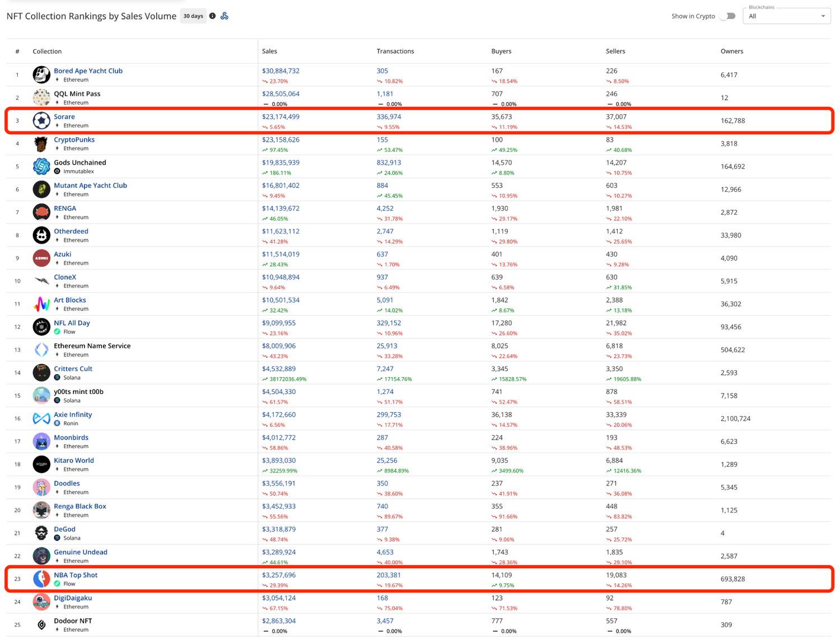The height and width of the screenshot is (637, 840).
Task: Click the DigiDaigaku collection icon
Action: pos(41,602)
